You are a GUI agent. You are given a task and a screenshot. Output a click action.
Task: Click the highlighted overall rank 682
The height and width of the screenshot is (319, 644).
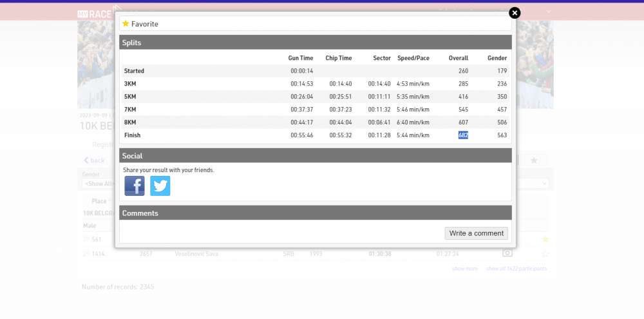(x=463, y=135)
